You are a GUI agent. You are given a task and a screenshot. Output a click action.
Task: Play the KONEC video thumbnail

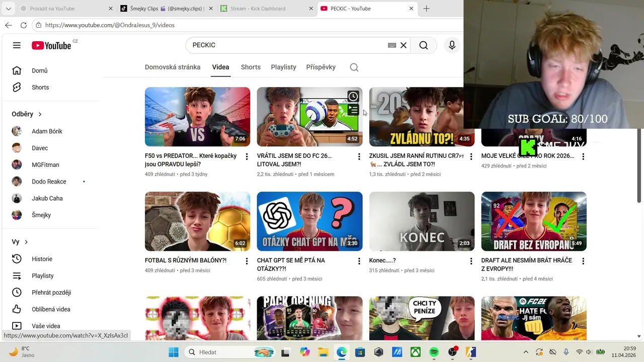[x=422, y=221]
